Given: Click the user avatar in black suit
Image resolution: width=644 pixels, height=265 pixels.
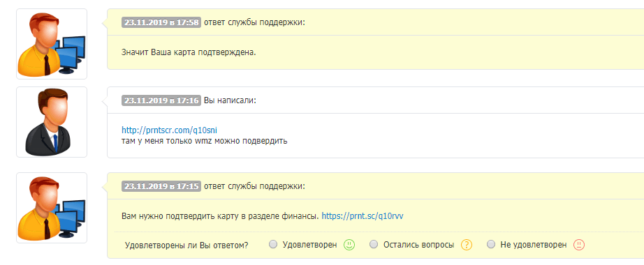Looking at the screenshot, I should click(52, 122).
